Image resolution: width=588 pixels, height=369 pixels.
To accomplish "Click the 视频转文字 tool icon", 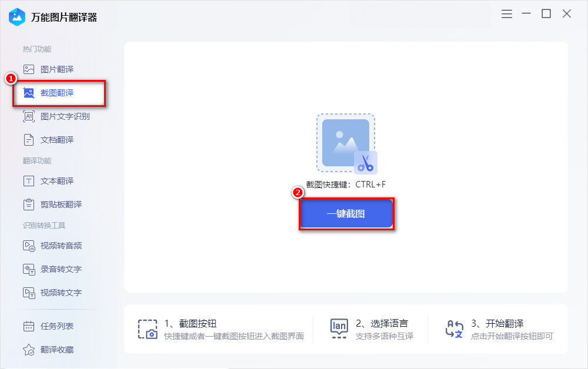I will pos(29,293).
